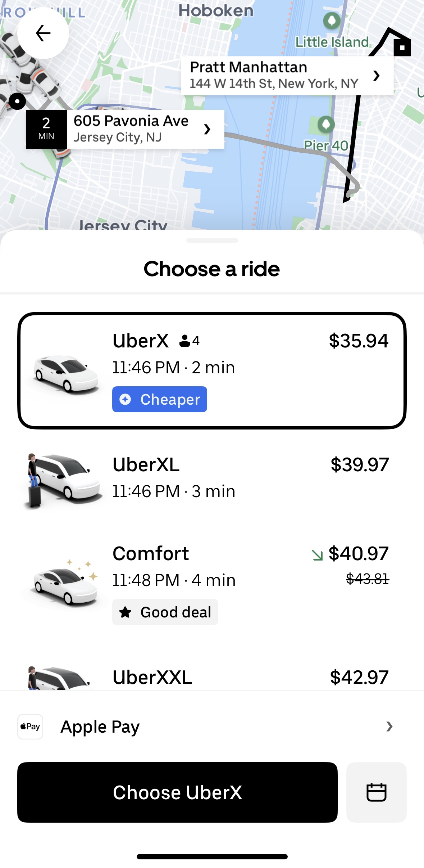Screen dimensions: 424x868
Task: Tap the ride sheet drag handle
Action: coord(212,240)
